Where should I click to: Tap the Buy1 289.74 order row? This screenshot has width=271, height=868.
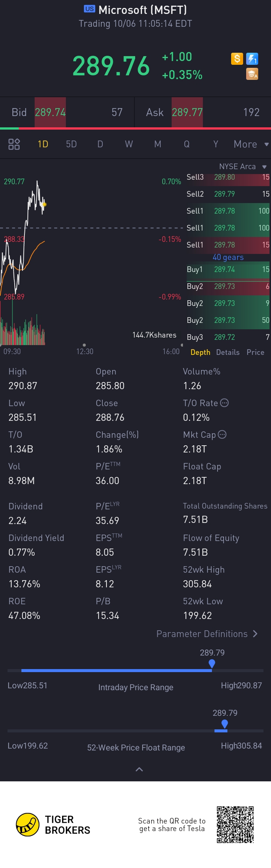(228, 269)
